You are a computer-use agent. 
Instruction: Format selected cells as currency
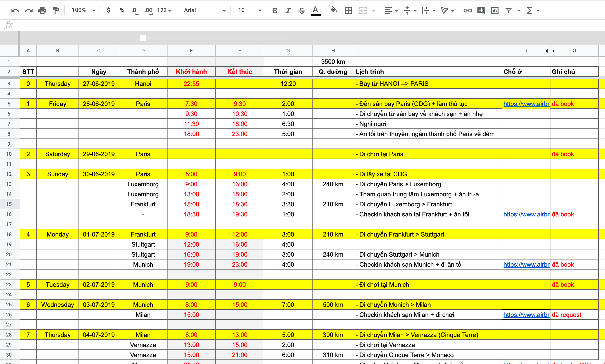pyautogui.click(x=108, y=10)
